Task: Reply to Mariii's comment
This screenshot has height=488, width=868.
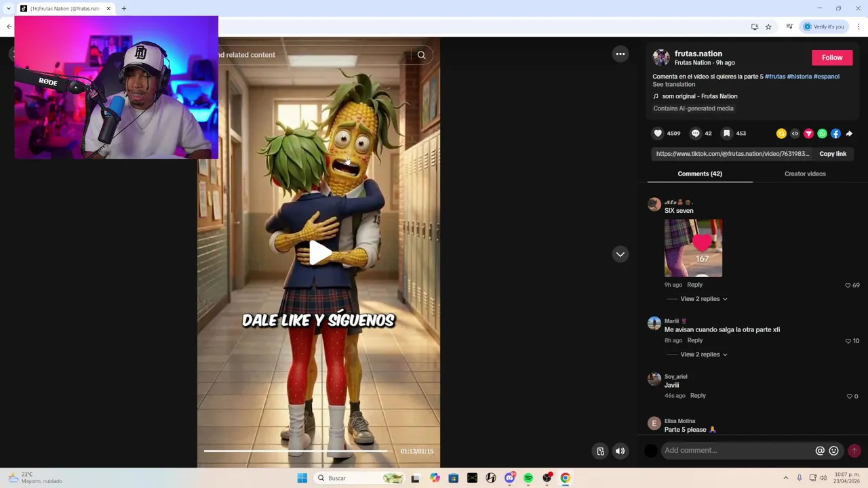Action: pos(694,340)
